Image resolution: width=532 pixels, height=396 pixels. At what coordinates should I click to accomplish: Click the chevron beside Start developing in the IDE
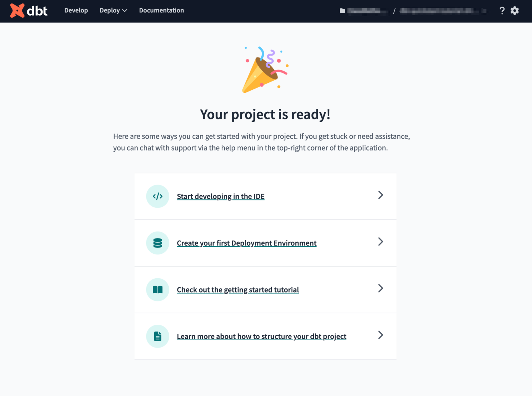point(380,195)
